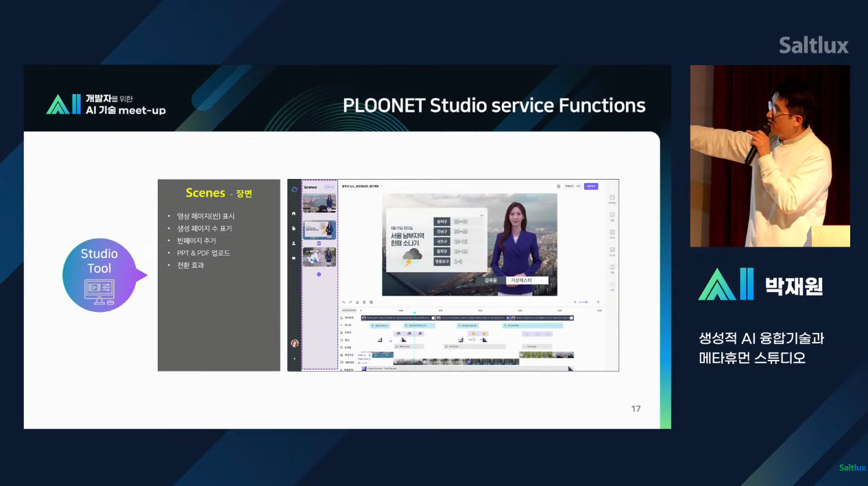Click the 송파구 row in weather table
The height and width of the screenshot is (486, 868).
(459, 221)
